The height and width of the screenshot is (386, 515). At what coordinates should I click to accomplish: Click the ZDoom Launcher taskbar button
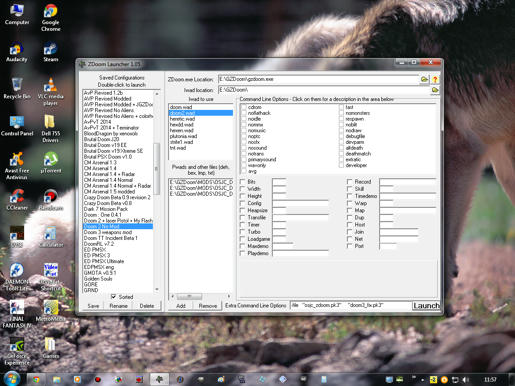click(x=159, y=379)
